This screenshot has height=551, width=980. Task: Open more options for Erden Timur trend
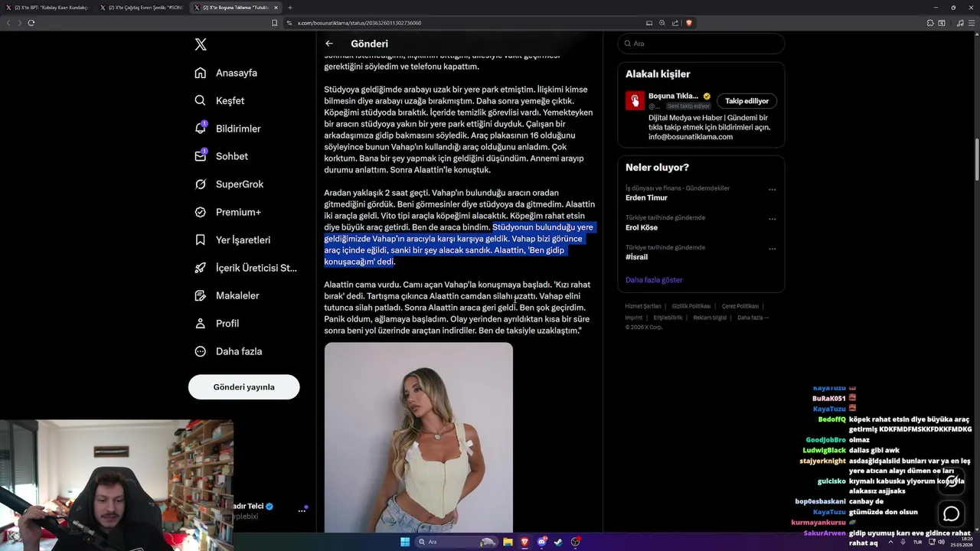(772, 189)
